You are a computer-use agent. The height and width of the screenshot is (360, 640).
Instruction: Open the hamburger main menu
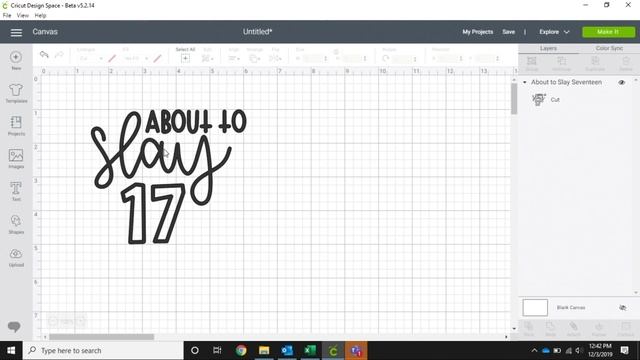click(16, 32)
